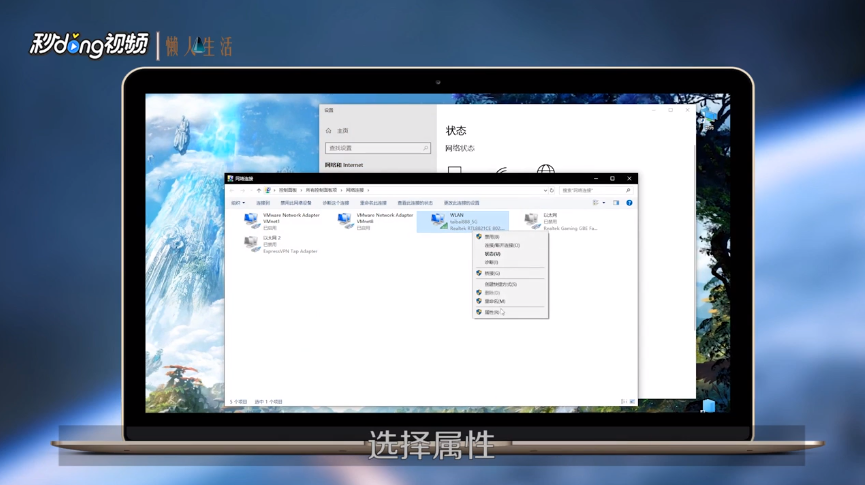Screen dimensions: 865x485
Task: Choose 创建快捷方式 from context menu
Action: 510,284
